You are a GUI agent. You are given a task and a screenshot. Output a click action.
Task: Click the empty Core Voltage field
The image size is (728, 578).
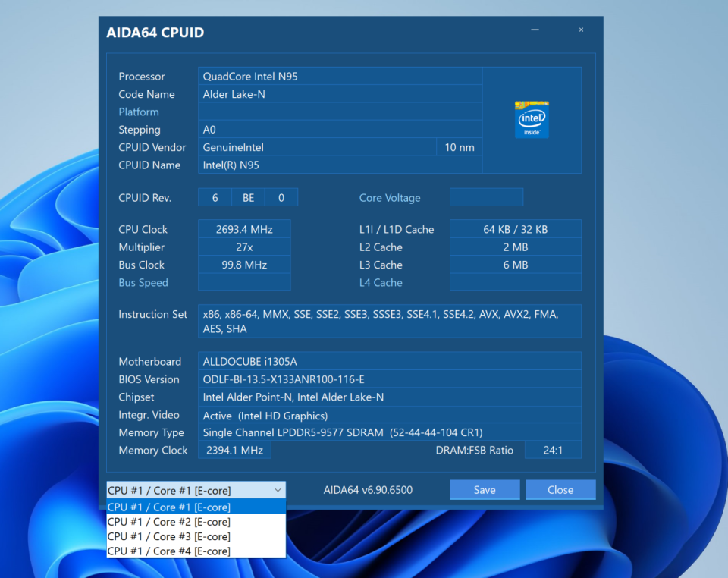487,197
